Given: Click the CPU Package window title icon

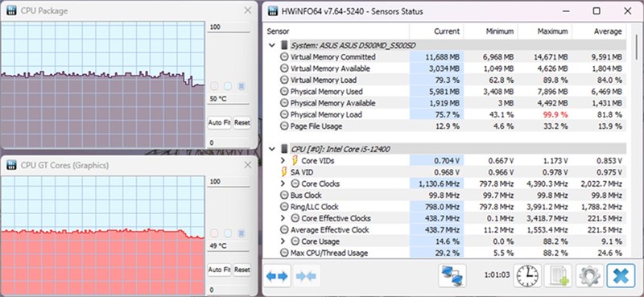Looking at the screenshot, I should point(11,11).
